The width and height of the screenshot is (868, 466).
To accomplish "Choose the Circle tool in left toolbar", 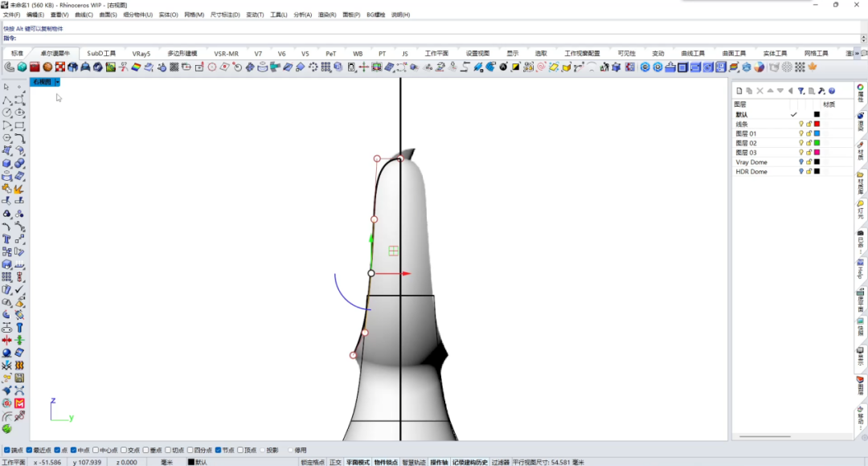I will pos(6,112).
